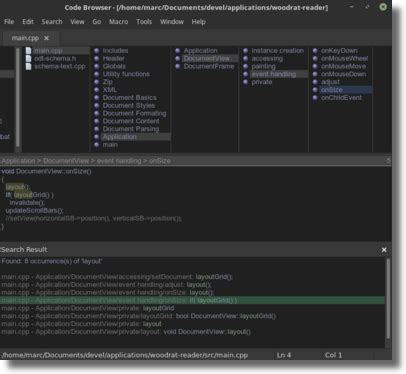Click bullet icon beside onChildEvent
This screenshot has height=374, width=406.
[315, 97]
